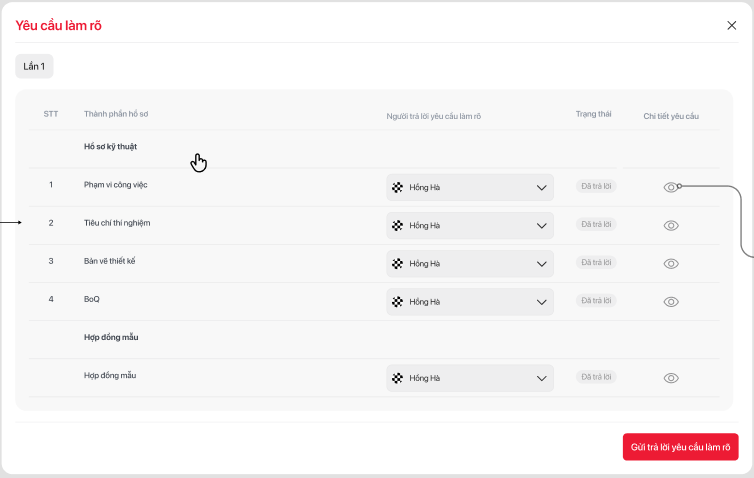View details of Hợp đồng mẫu row
Image resolution: width=754 pixels, height=478 pixels.
(671, 378)
